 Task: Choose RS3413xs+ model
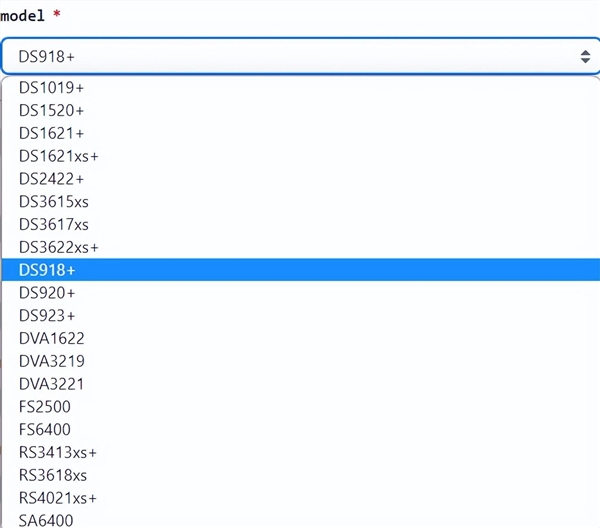301,452
